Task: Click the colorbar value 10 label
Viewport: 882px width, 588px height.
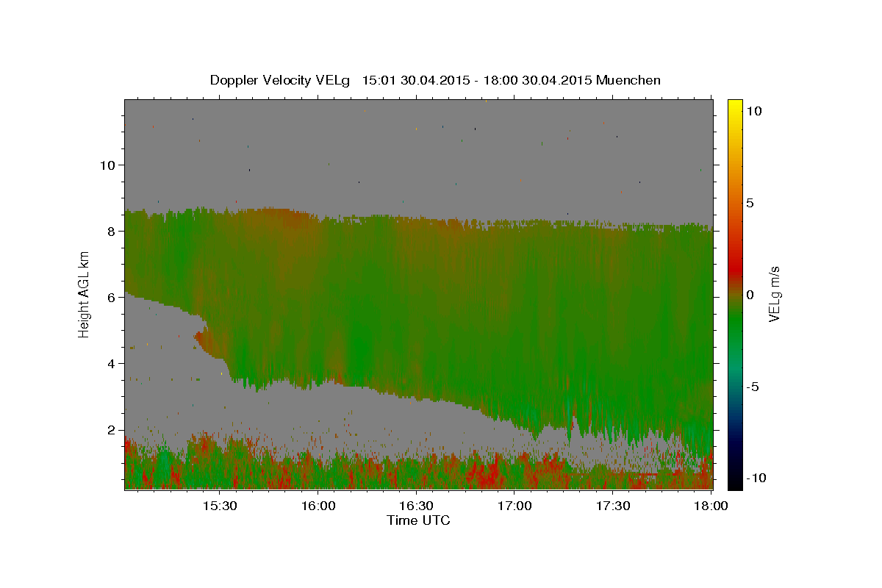Action: pos(753,110)
